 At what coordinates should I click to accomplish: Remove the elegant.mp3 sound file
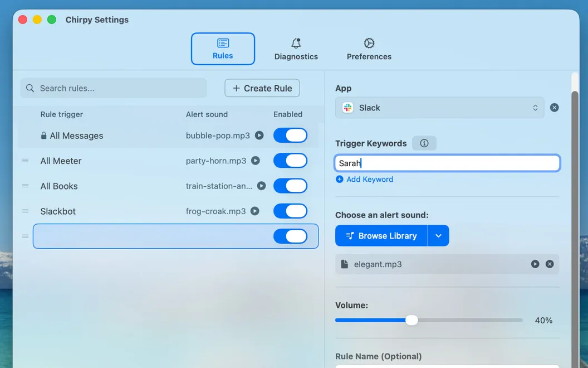click(550, 264)
